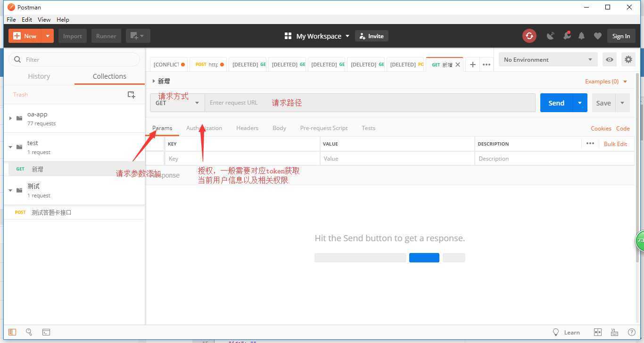The image size is (644, 343).
Task: Open the File menu
Action: (11, 19)
